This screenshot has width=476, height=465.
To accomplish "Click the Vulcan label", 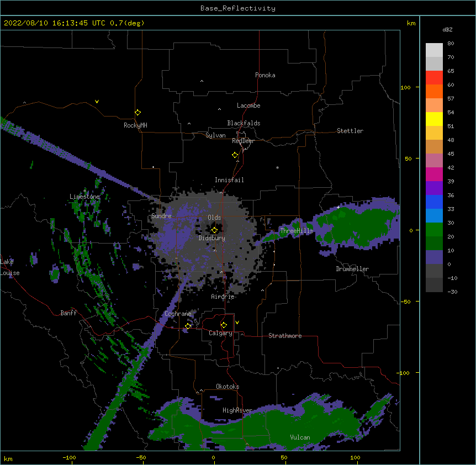I will (300, 437).
